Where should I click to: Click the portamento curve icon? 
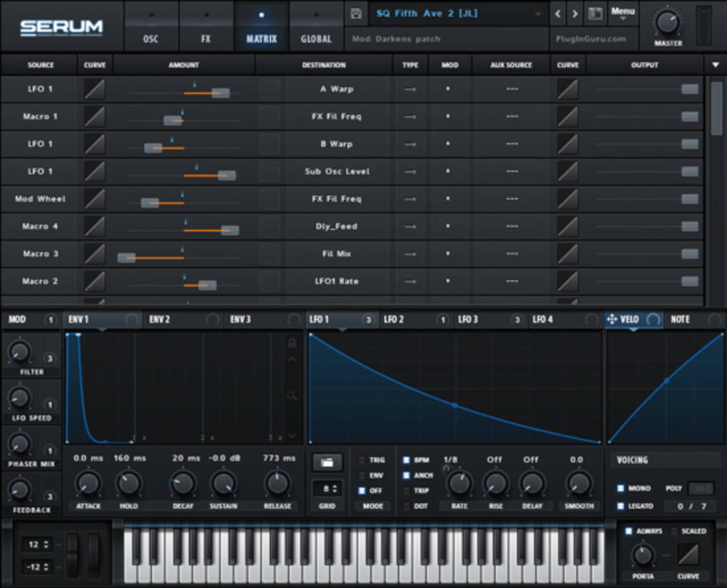click(688, 554)
